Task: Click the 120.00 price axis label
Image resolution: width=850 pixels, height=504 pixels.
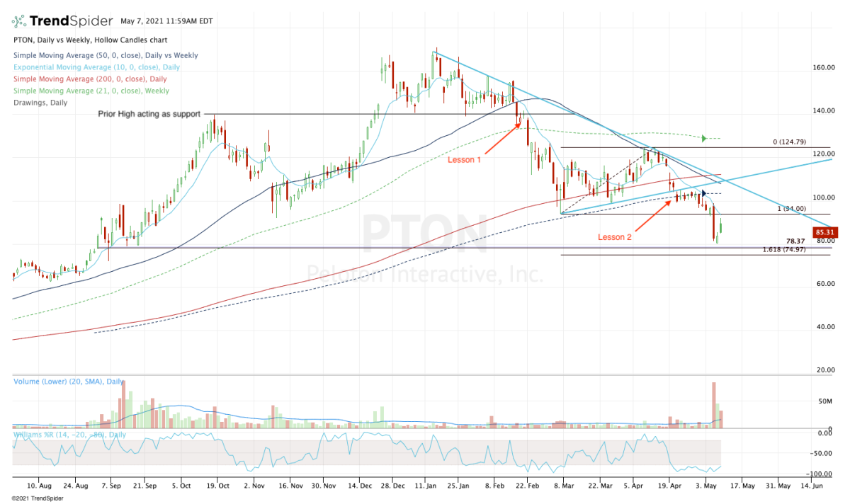Action: tap(825, 154)
